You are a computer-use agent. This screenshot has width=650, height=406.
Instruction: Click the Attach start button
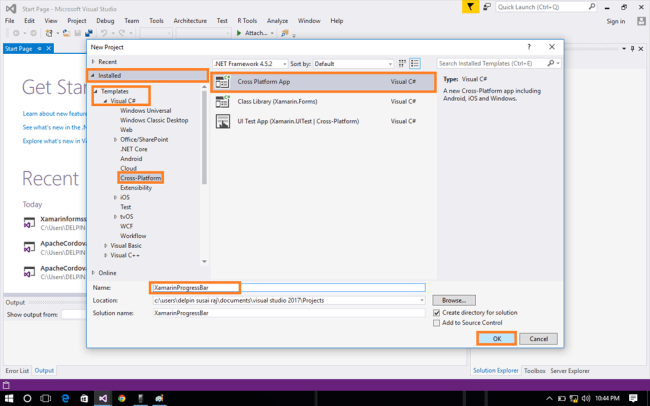coord(252,33)
